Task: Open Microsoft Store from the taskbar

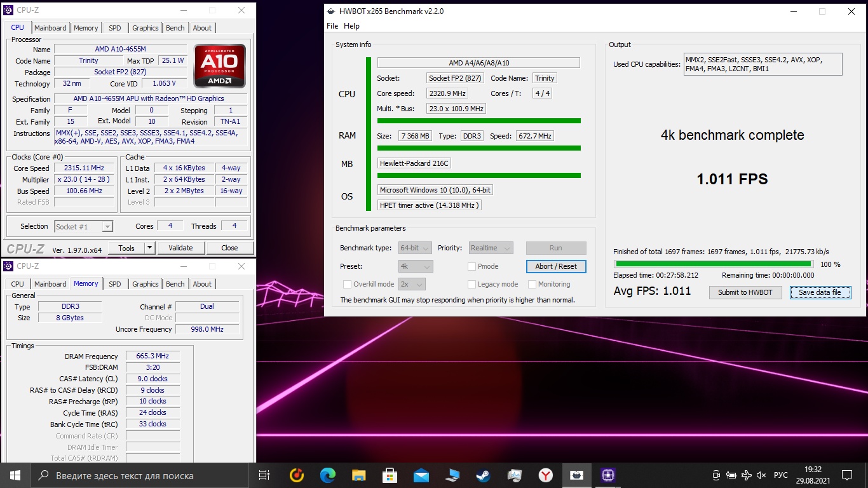Action: (x=390, y=475)
